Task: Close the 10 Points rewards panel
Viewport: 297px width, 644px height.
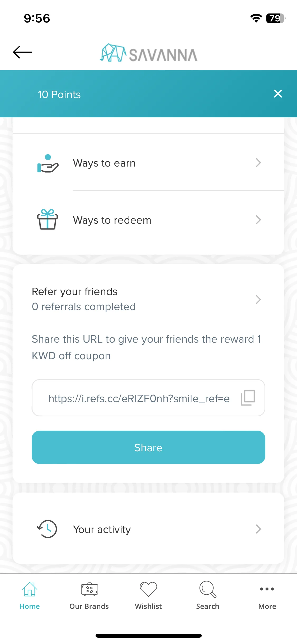Action: pyautogui.click(x=278, y=94)
